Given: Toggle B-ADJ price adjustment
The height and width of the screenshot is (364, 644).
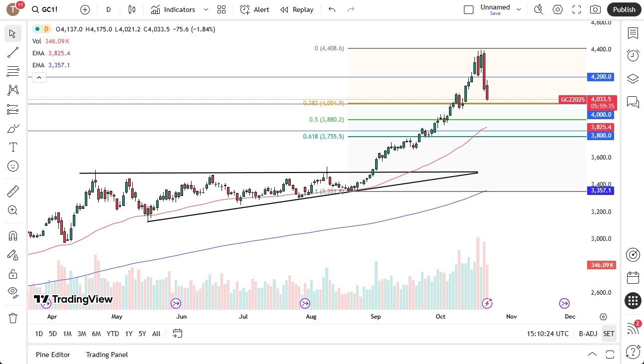Looking at the screenshot, I should click(588, 334).
